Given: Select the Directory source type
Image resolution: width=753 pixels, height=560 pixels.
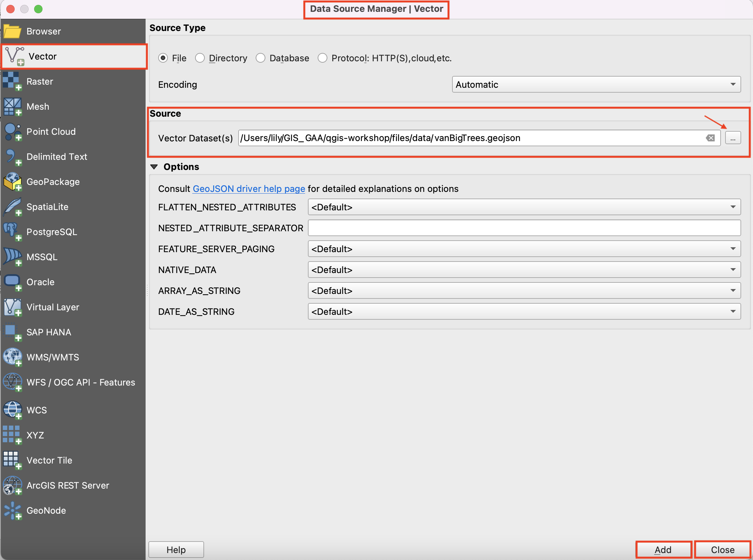Looking at the screenshot, I should click(x=200, y=58).
